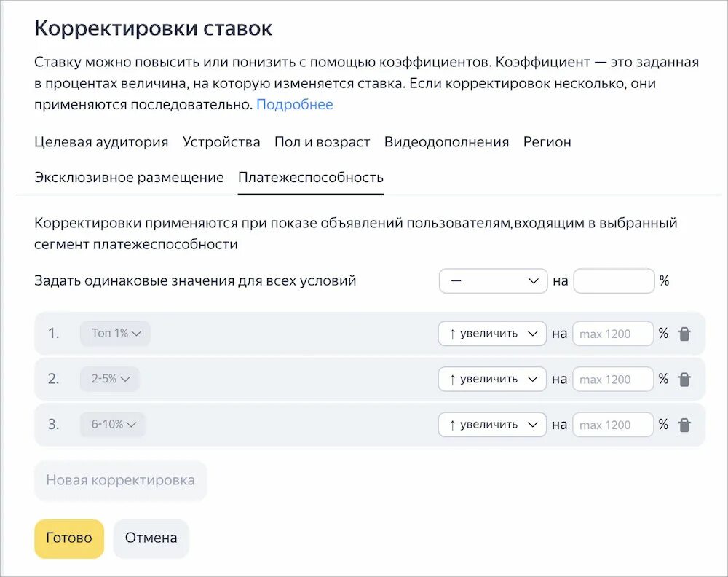Focus percent field for Топ 1% row
Image resolution: width=728 pixels, height=577 pixels.
(x=613, y=334)
